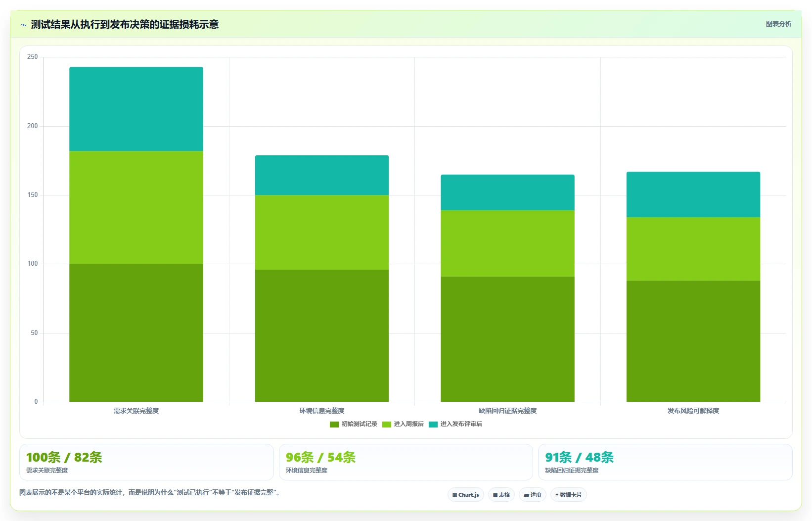Viewport: 812px width, 521px height.
Task: Click the 需求关联完整度 x-axis label
Action: [x=136, y=411]
